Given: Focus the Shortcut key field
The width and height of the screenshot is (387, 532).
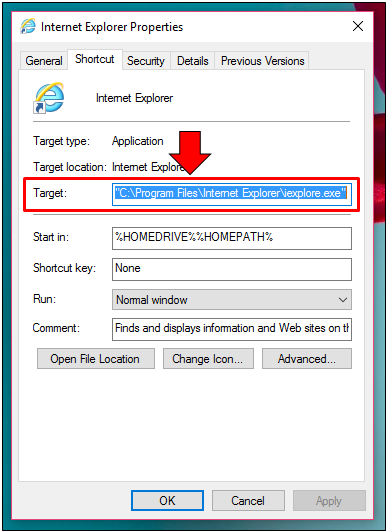Looking at the screenshot, I should 232,269.
